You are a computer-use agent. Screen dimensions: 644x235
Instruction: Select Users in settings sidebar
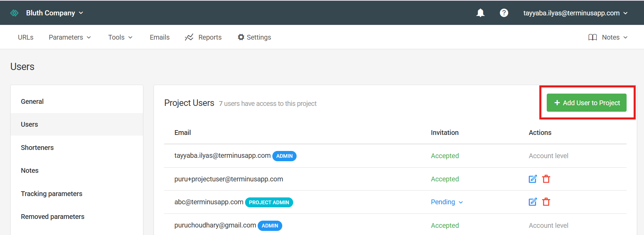tap(77, 124)
